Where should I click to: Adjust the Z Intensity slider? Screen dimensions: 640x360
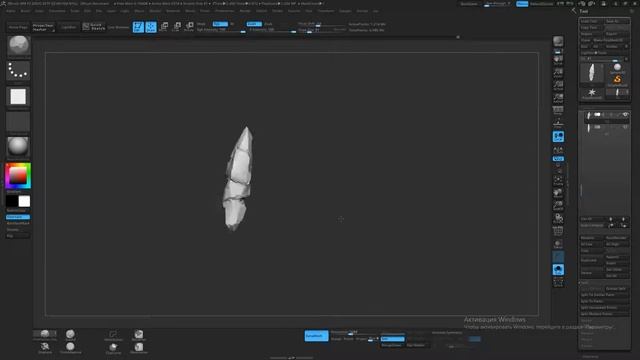pos(272,30)
